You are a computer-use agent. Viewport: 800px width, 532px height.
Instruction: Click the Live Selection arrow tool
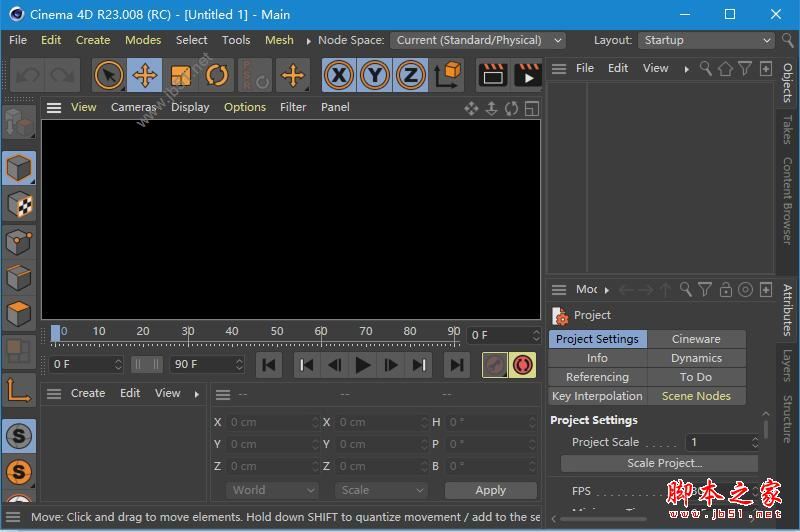[x=109, y=75]
